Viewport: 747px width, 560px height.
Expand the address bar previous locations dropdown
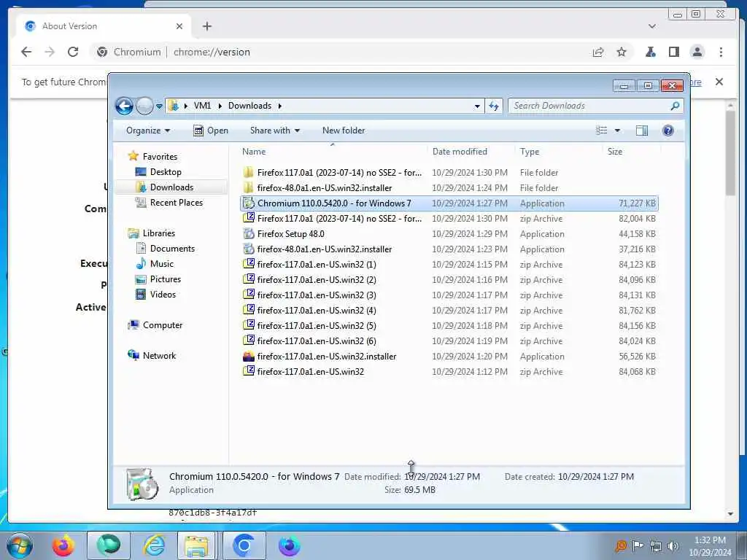pyautogui.click(x=477, y=106)
